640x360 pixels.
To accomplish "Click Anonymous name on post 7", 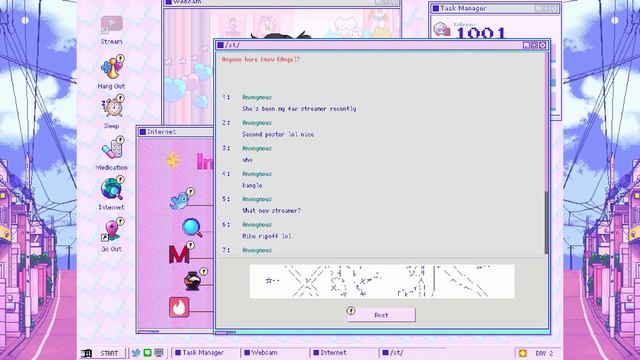I will pyautogui.click(x=257, y=250).
